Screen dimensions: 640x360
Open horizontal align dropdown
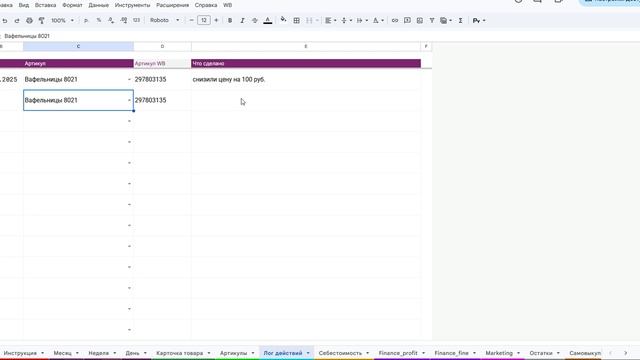330,20
